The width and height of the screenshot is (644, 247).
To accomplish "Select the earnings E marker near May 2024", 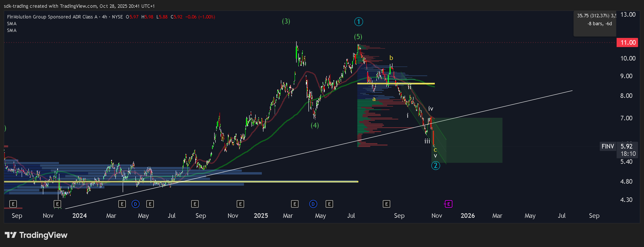I will 150,204.
